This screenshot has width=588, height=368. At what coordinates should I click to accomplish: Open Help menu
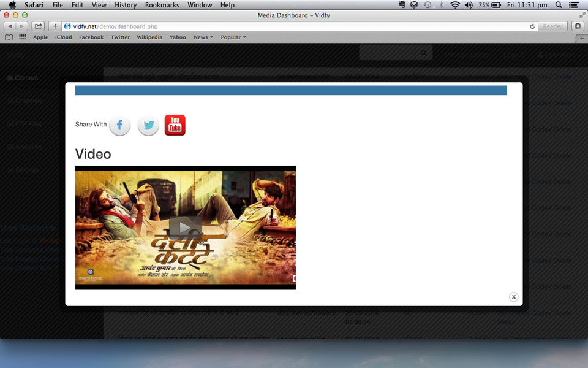tap(227, 5)
